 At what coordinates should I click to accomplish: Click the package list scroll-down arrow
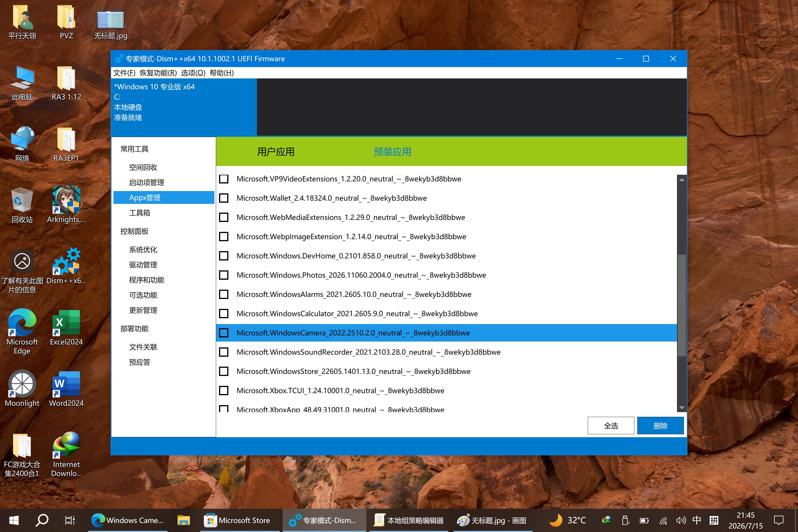[x=682, y=407]
